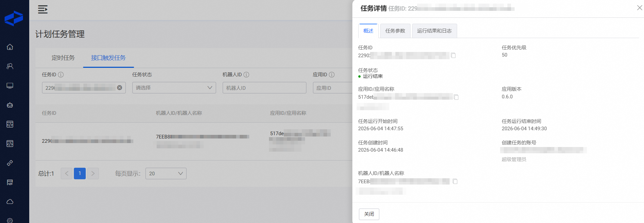The image size is (644, 223).
Task: Click the 任务优先级 value 50
Action: click(x=504, y=55)
